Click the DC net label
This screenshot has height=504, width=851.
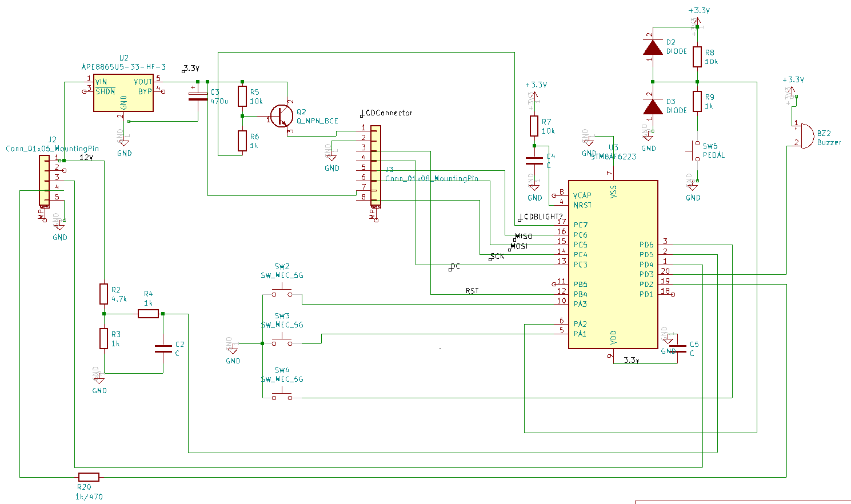[455, 266]
